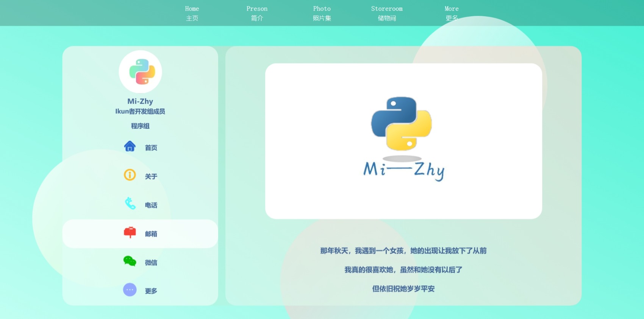Click the green WeChat icon
Screen dimensions: 644x319
coord(130,261)
